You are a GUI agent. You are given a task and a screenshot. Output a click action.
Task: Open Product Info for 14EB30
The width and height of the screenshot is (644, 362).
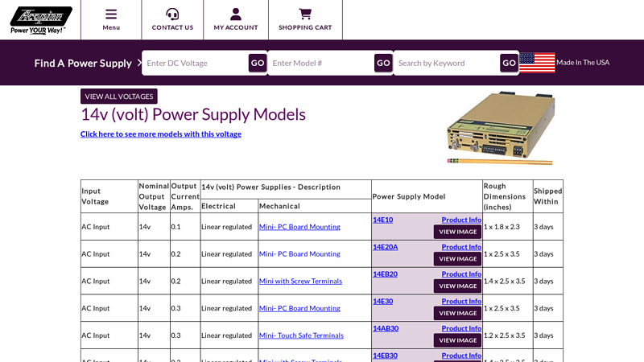click(461, 356)
